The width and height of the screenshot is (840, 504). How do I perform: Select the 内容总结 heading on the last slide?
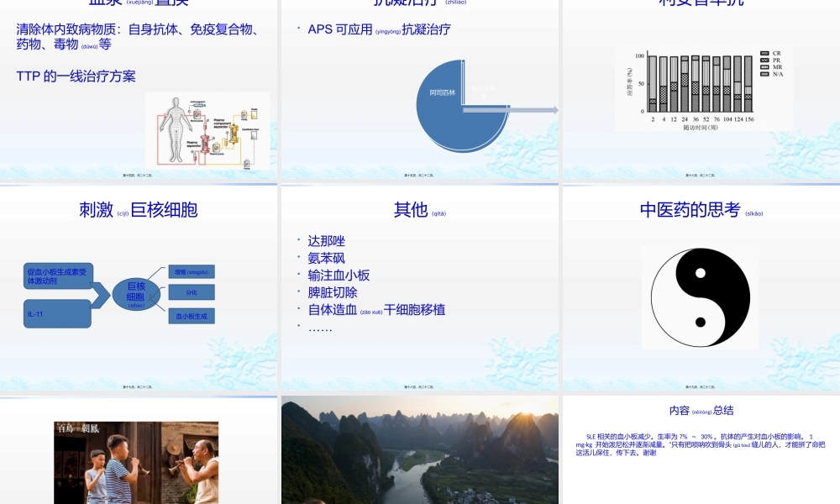[x=701, y=409]
